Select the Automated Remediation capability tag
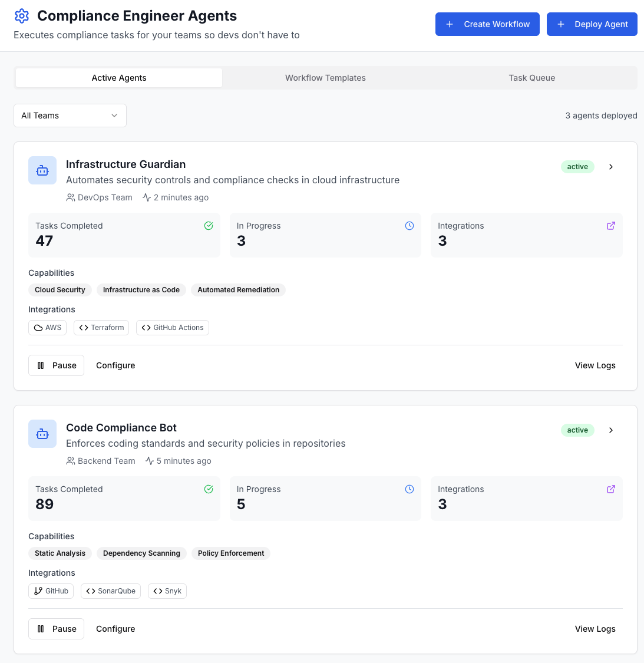Image resolution: width=644 pixels, height=663 pixels. (x=239, y=289)
